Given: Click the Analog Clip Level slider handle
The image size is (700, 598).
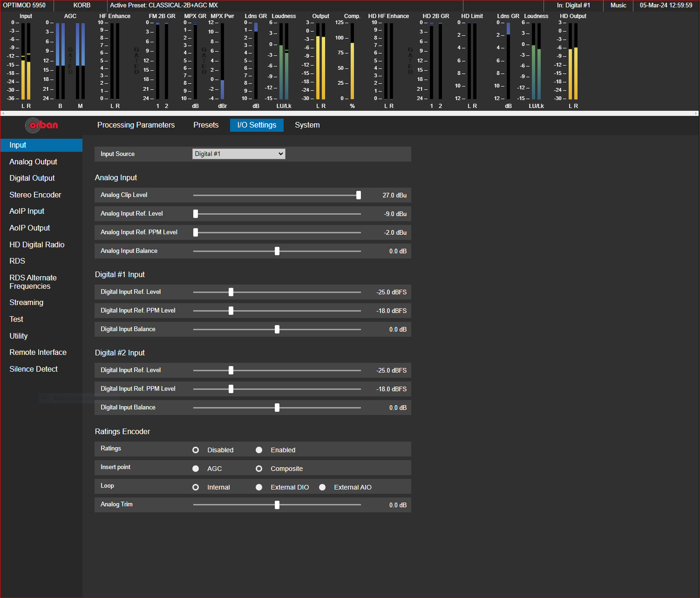Looking at the screenshot, I should click(358, 195).
